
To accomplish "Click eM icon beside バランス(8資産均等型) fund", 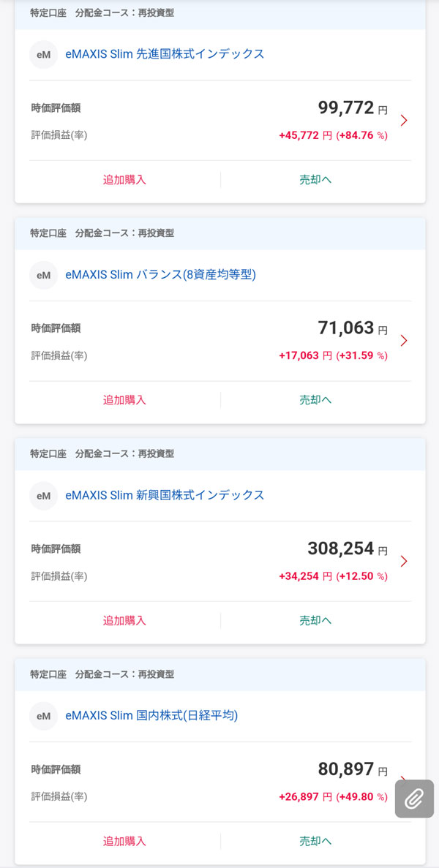I will pos(44,276).
